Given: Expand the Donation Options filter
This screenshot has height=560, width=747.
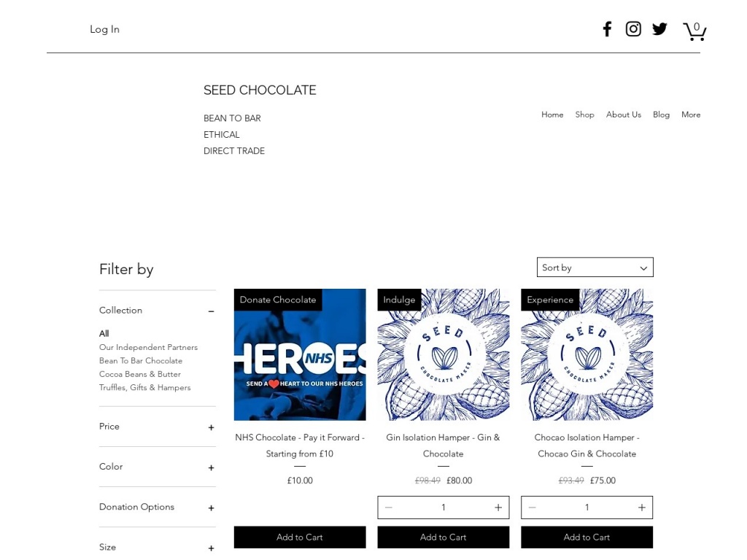Looking at the screenshot, I should [211, 507].
